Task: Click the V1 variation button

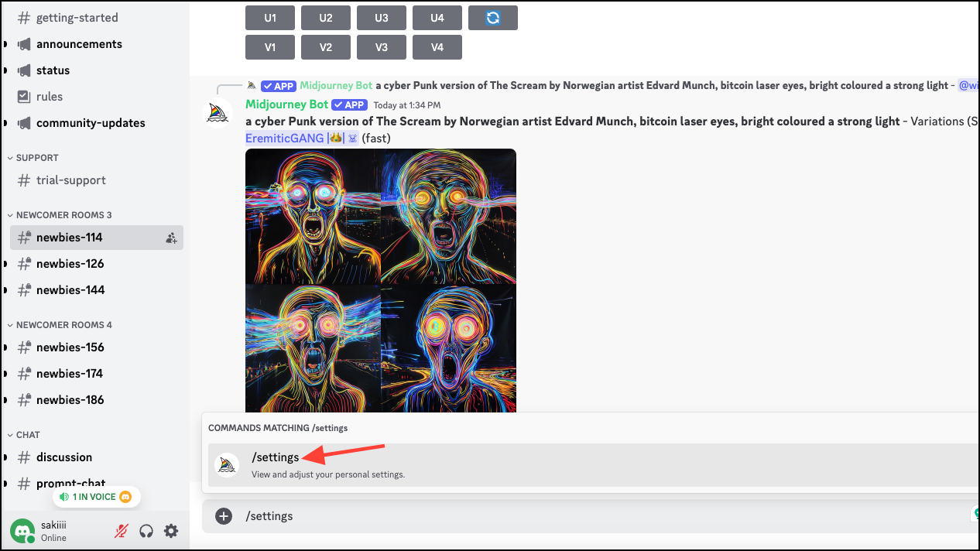Action: point(270,47)
